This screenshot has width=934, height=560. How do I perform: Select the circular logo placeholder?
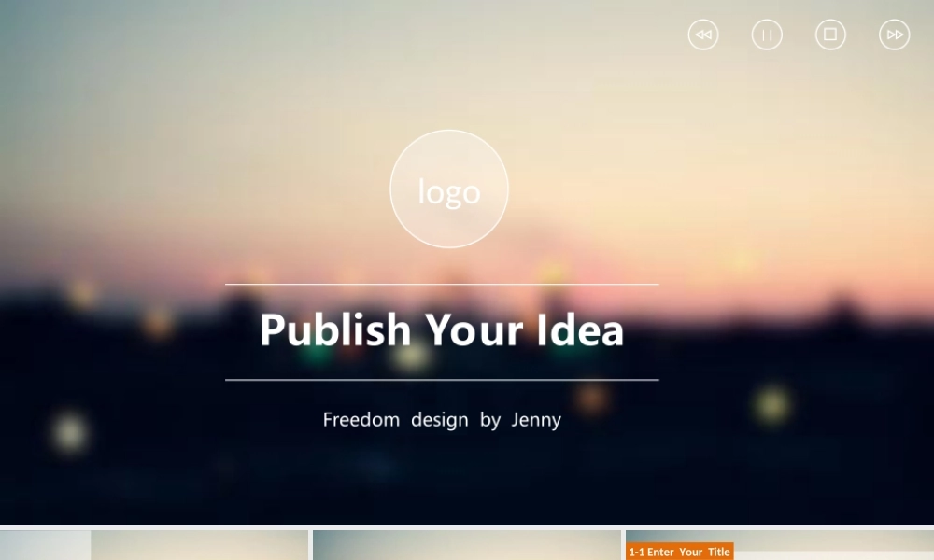click(449, 189)
